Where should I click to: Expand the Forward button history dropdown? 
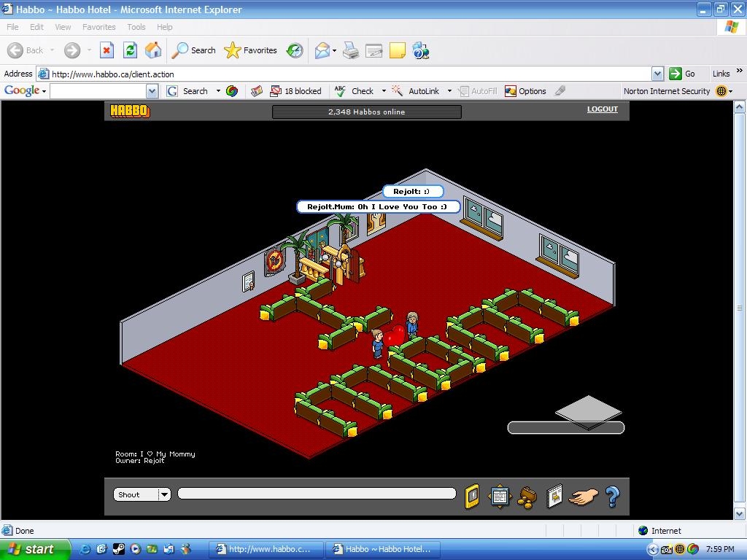[x=89, y=50]
